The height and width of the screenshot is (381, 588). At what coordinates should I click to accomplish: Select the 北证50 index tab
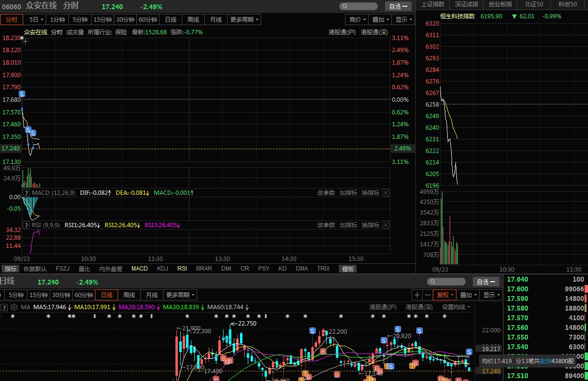click(534, 4)
